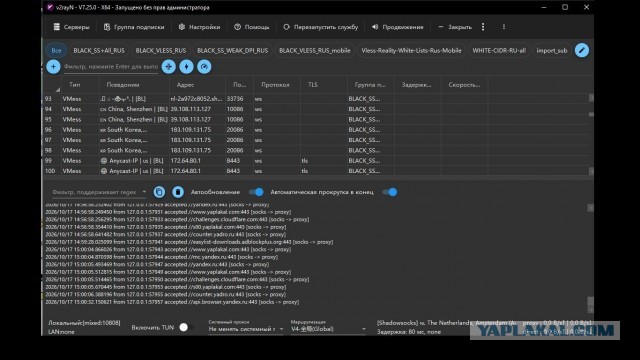The width and height of the screenshot is (640, 360).
Task: Click the table corner select-all triangle
Action: click(58, 89)
